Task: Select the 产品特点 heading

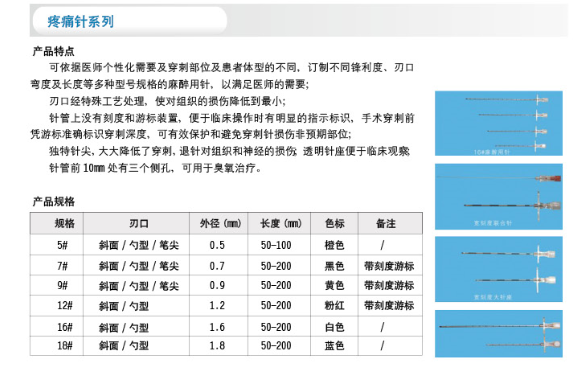Action: pos(53,51)
